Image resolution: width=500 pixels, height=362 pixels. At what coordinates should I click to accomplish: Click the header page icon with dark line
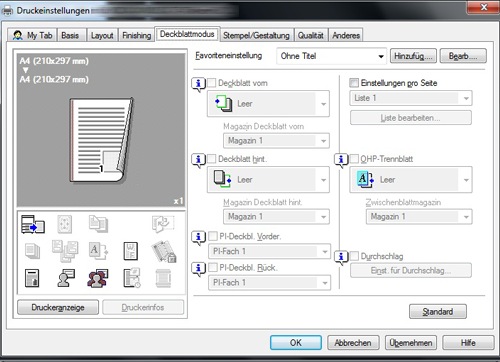[x=32, y=278]
